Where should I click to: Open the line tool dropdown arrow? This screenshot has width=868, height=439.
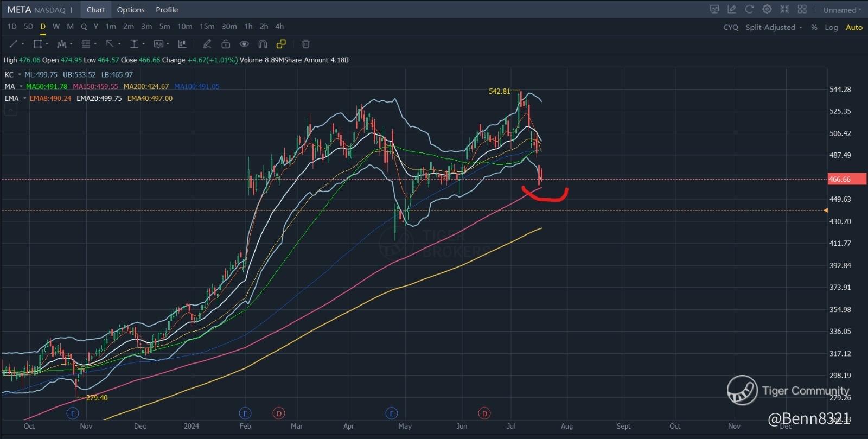[23, 44]
